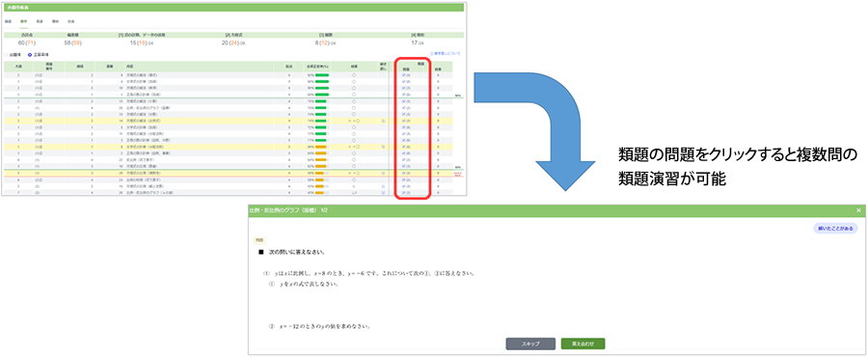
Task: Click the 配点 column header
Action: coord(289,66)
